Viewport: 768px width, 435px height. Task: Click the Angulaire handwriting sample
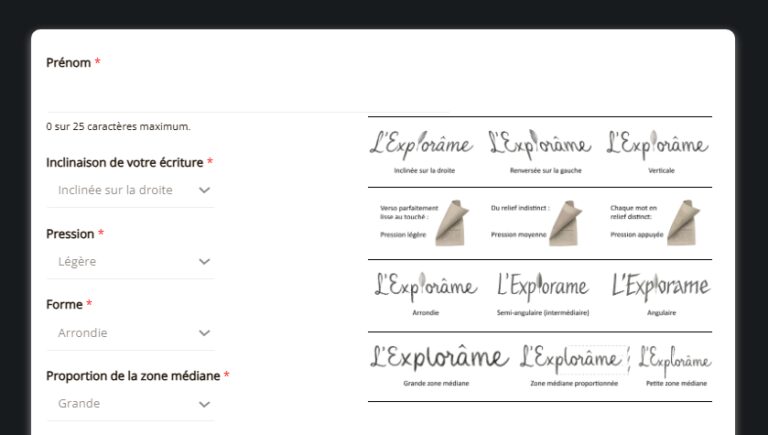point(661,288)
